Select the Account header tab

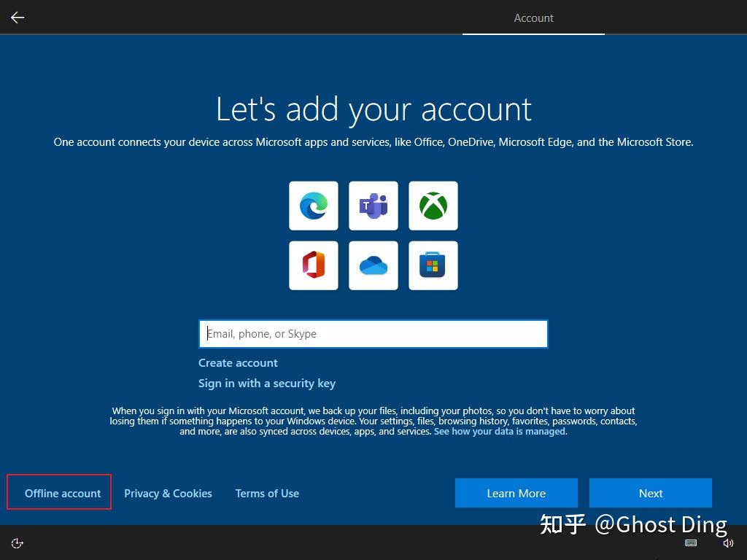pos(533,17)
